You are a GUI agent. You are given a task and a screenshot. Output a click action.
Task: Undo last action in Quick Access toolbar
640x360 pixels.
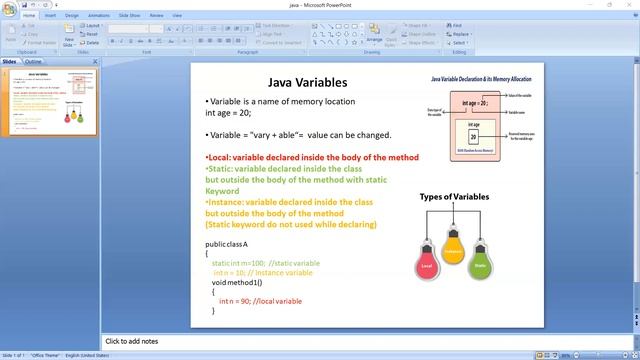[x=33, y=5]
